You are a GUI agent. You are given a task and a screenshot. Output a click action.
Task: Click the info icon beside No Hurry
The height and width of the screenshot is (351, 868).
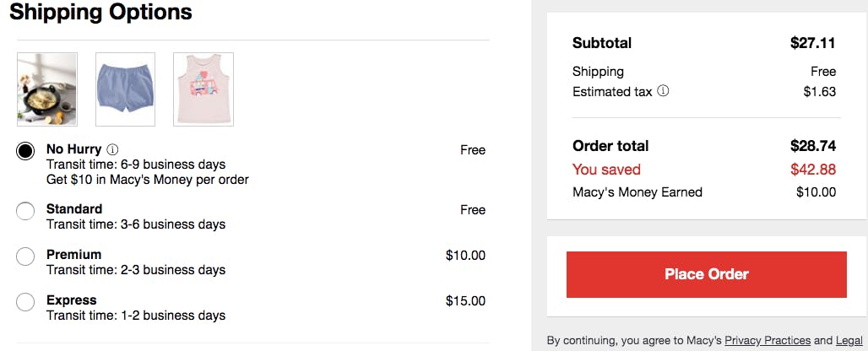pyautogui.click(x=112, y=150)
